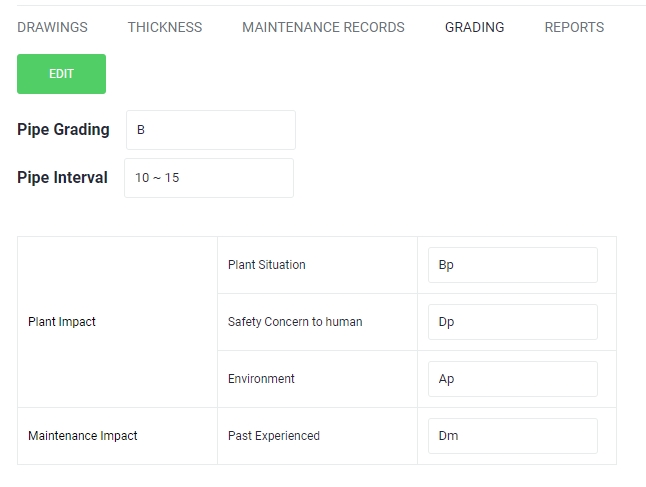The height and width of the screenshot is (487, 646).
Task: Click the Environment row label
Action: [261, 379]
